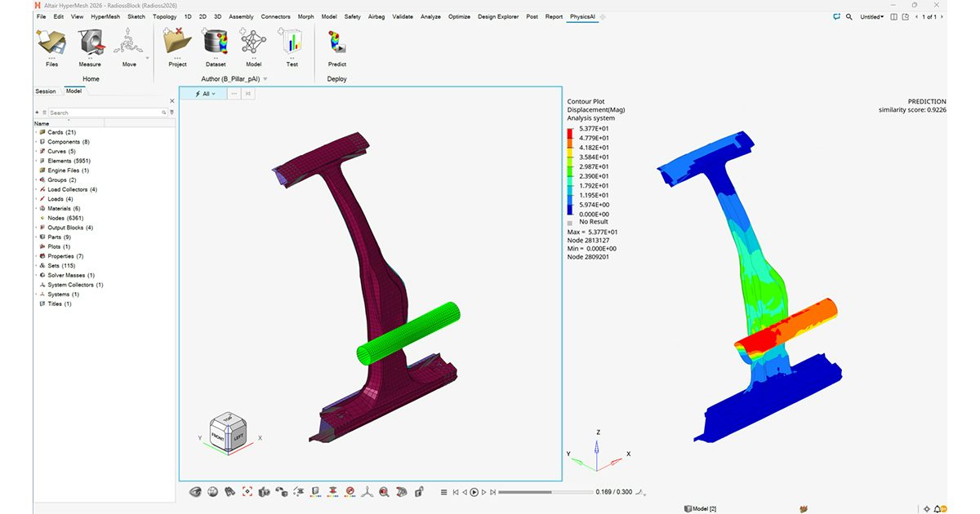
Task: Jump to the last animation frame
Action: tap(492, 492)
